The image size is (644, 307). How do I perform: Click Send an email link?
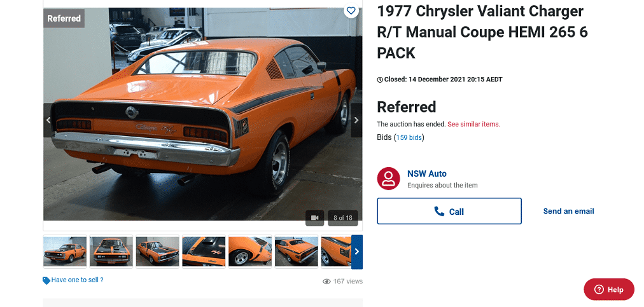click(x=568, y=212)
